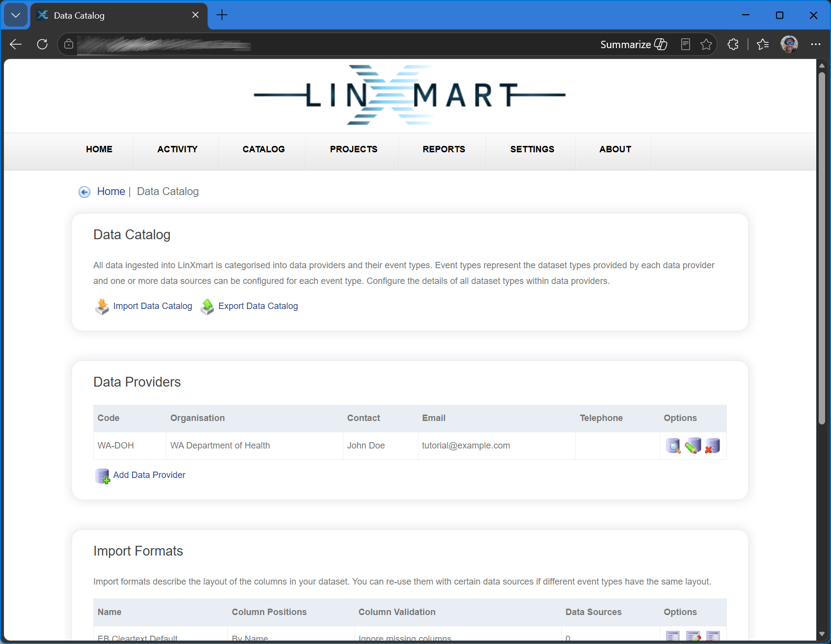
Task: Open the immersive reader view icon
Action: pyautogui.click(x=686, y=44)
